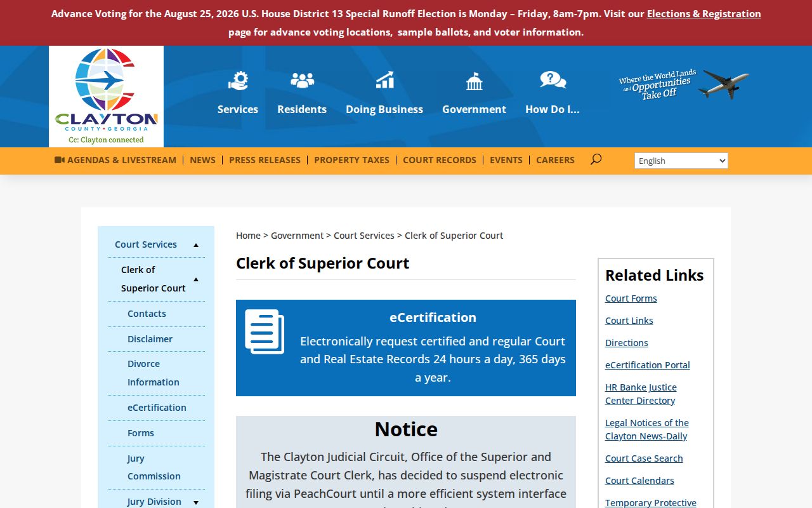Open Jury Commission in the sidebar
The width and height of the screenshot is (812, 508).
154,467
